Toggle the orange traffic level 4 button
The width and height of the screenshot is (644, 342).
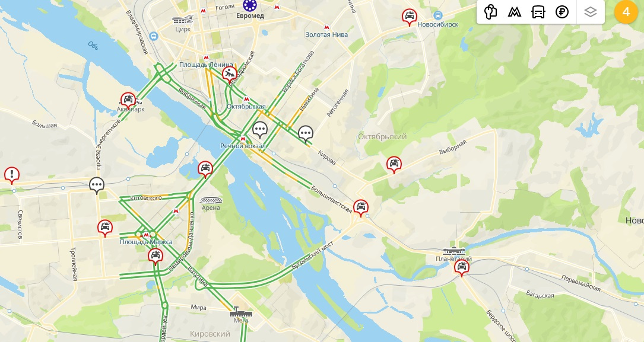(x=626, y=12)
